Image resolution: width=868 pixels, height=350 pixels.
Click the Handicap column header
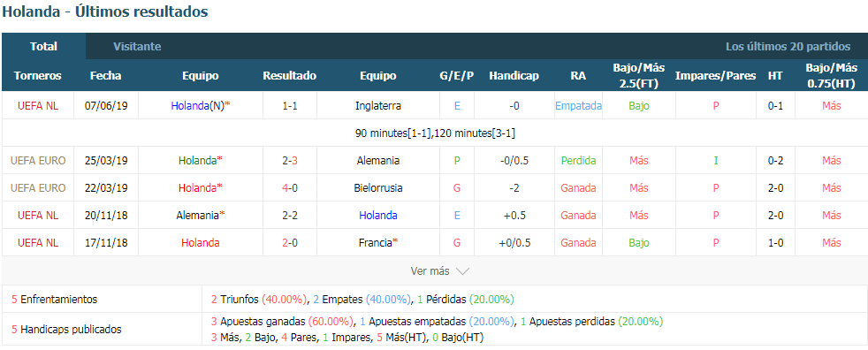pos(514,76)
